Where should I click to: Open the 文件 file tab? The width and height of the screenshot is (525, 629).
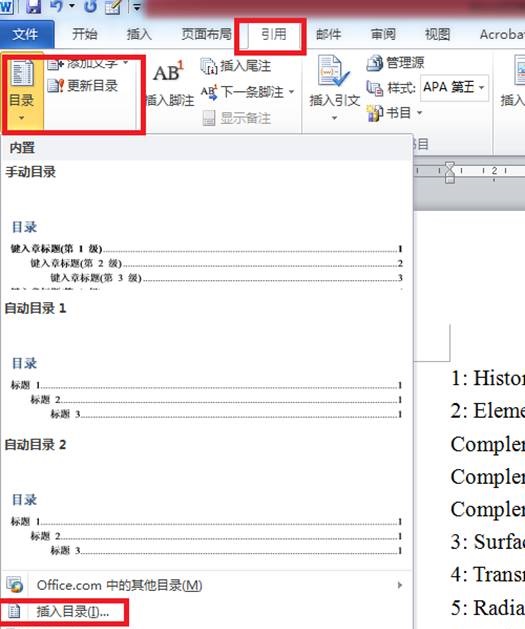point(26,34)
